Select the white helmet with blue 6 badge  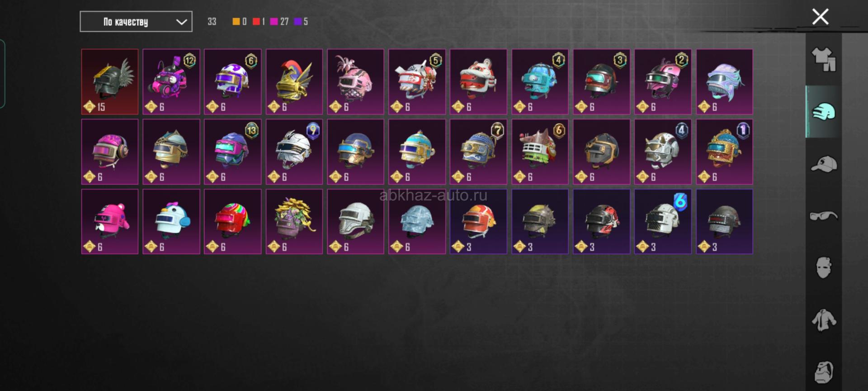click(x=663, y=222)
